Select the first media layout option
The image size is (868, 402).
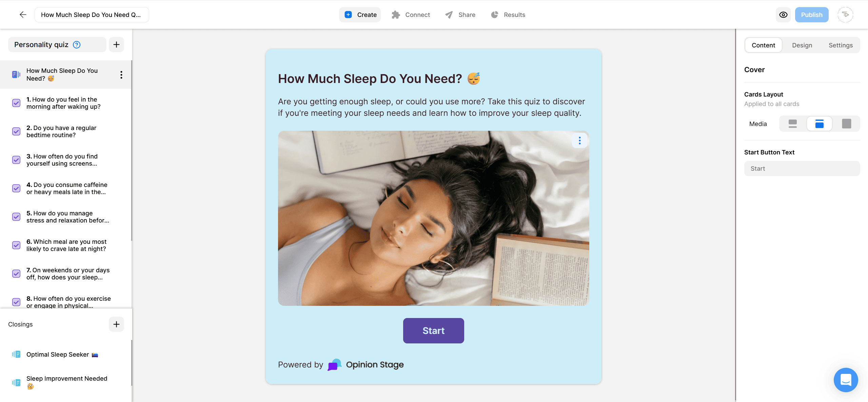pyautogui.click(x=793, y=124)
